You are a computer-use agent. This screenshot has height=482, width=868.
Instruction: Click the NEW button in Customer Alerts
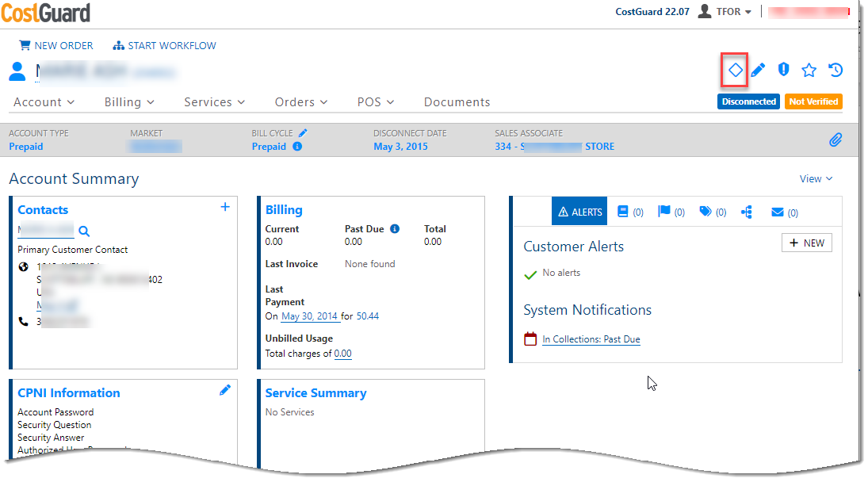[x=806, y=243]
